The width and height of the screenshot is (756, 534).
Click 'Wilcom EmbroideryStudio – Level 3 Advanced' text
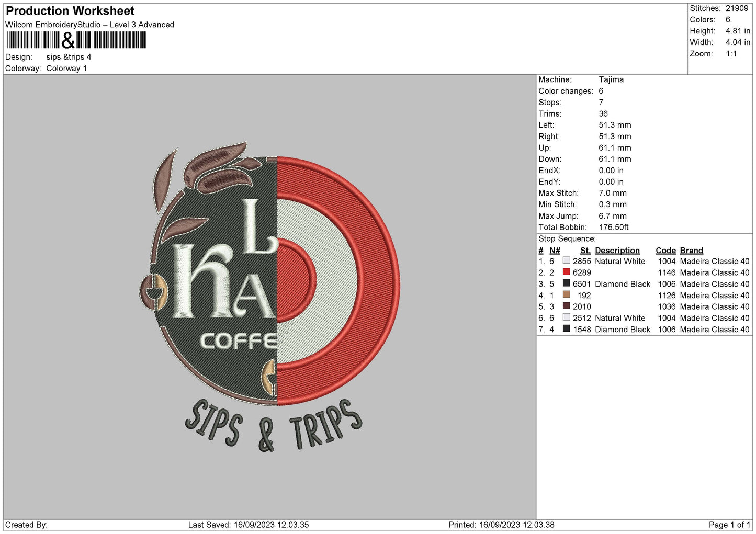(89, 25)
